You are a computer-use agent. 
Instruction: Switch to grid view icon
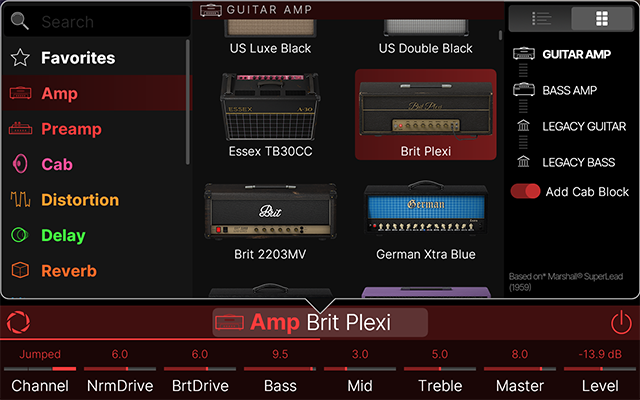[x=602, y=18]
